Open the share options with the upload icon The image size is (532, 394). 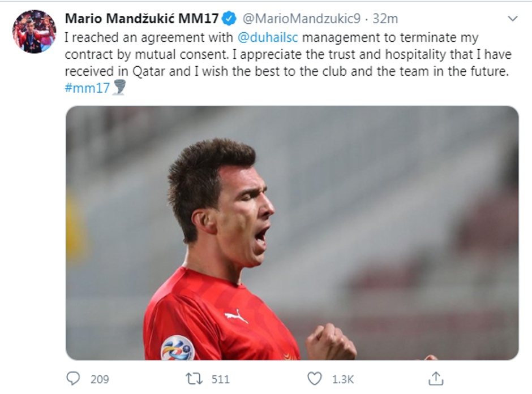click(x=436, y=378)
